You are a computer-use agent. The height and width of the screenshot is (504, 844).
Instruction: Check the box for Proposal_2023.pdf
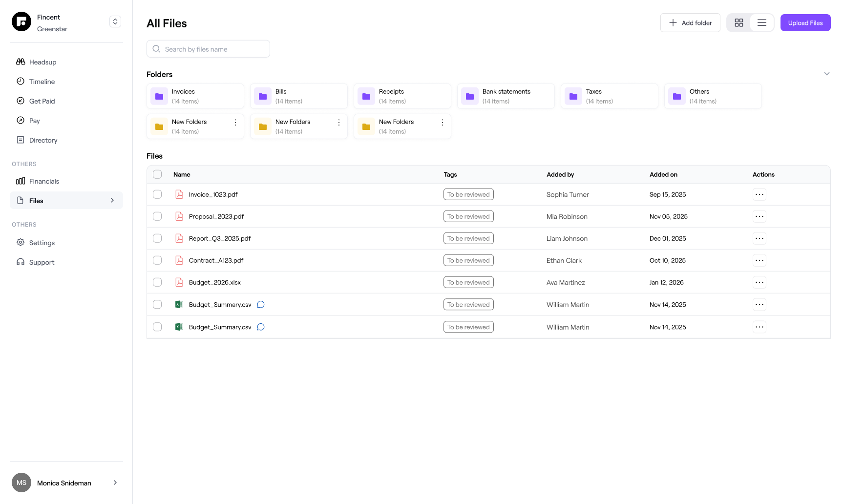pyautogui.click(x=157, y=216)
